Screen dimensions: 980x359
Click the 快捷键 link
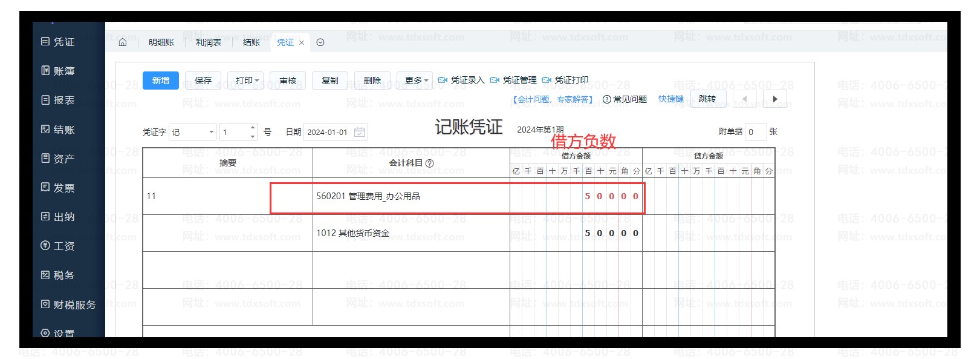pyautogui.click(x=670, y=99)
